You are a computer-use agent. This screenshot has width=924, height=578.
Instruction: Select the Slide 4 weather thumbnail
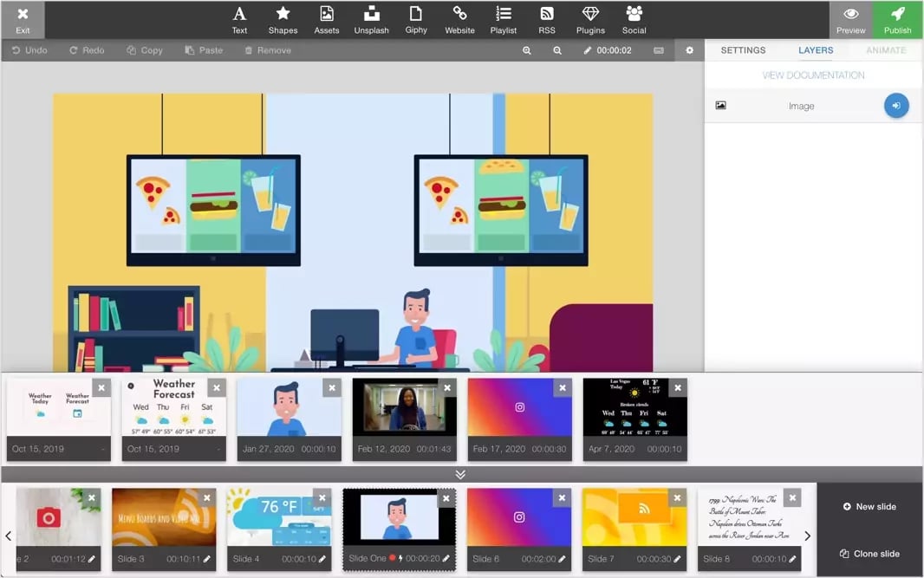coord(278,517)
